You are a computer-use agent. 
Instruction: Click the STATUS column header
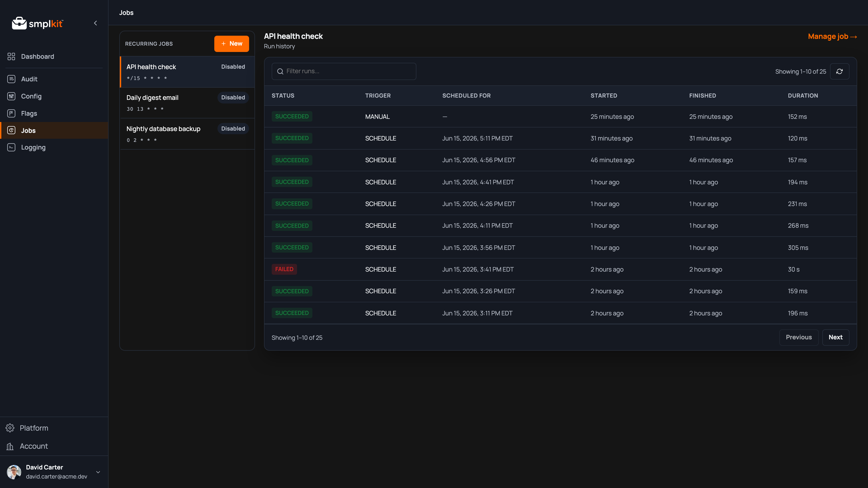(x=283, y=96)
